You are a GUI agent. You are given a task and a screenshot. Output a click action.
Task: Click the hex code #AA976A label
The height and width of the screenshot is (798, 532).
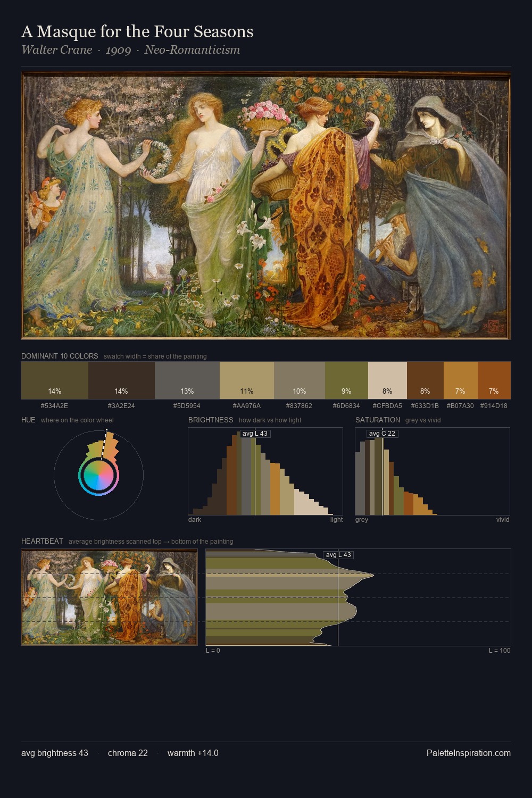tap(247, 406)
